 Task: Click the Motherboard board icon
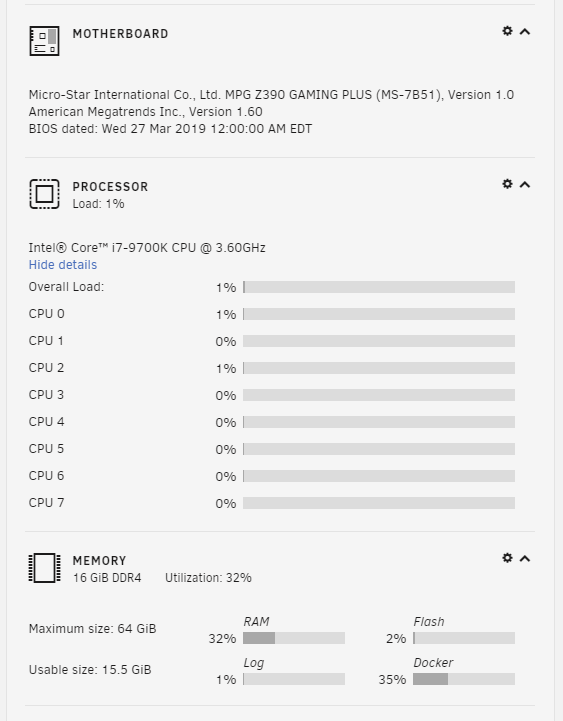coord(44,41)
